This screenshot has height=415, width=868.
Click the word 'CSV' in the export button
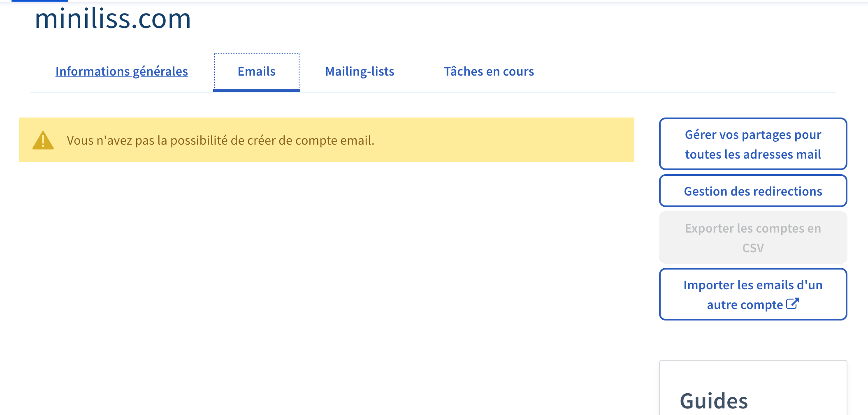[x=753, y=248]
